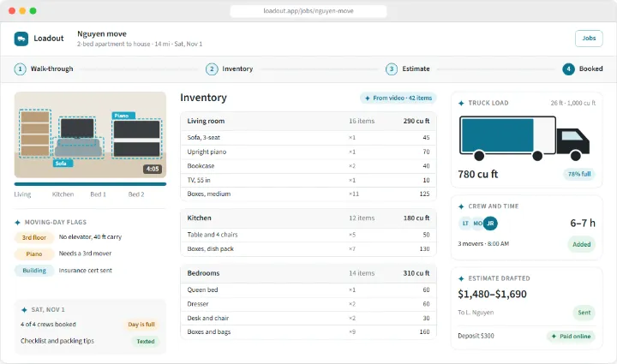Click the Paid online badge

pyautogui.click(x=571, y=336)
